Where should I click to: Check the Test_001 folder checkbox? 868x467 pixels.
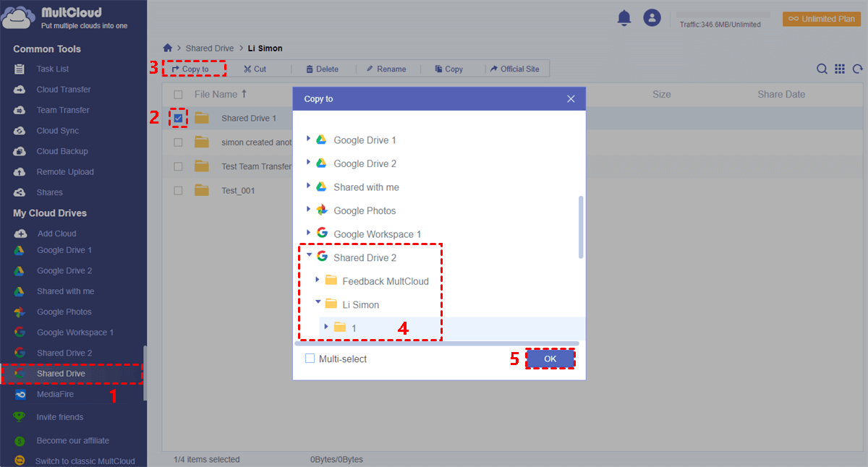coord(178,191)
